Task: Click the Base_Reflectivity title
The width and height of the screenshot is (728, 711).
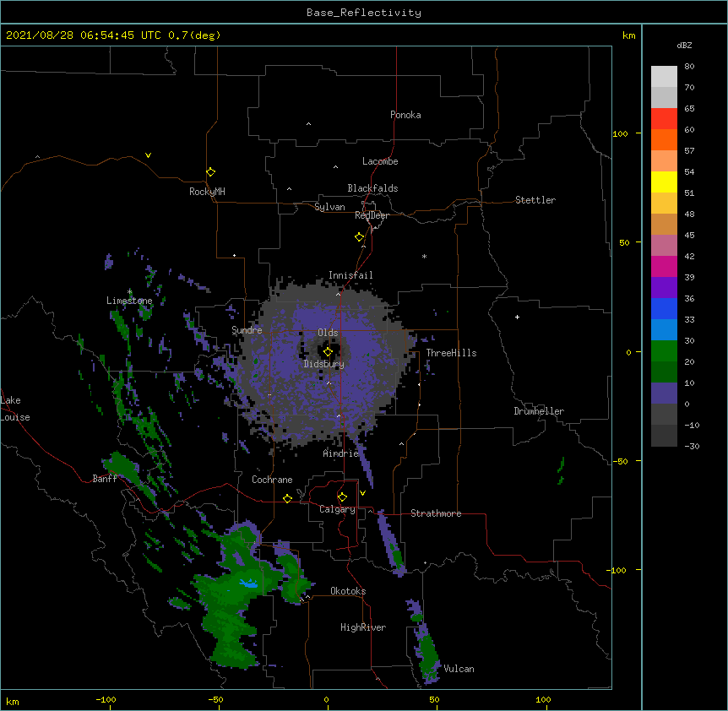Action: (364, 13)
